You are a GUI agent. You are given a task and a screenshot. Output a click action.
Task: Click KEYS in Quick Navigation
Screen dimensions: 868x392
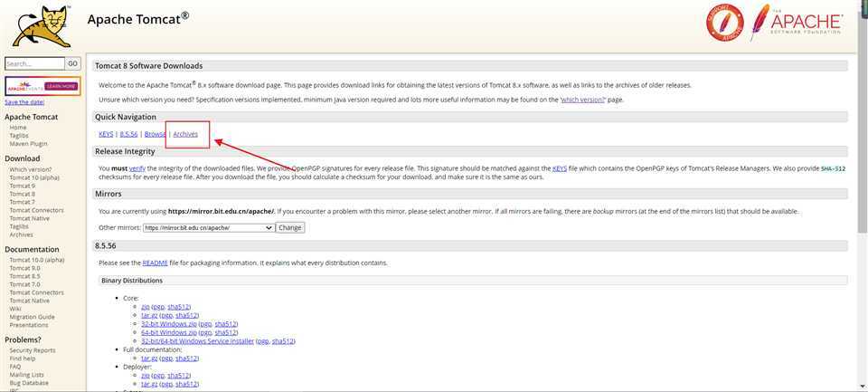coord(106,134)
